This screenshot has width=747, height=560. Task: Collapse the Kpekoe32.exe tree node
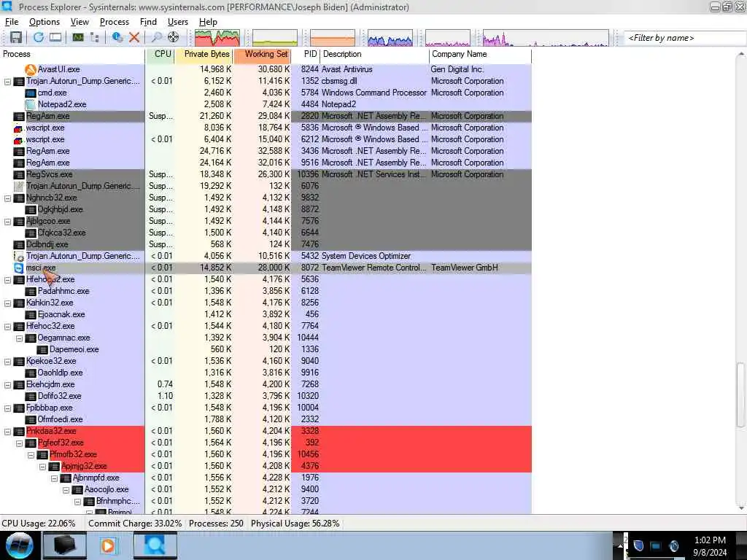click(x=7, y=362)
